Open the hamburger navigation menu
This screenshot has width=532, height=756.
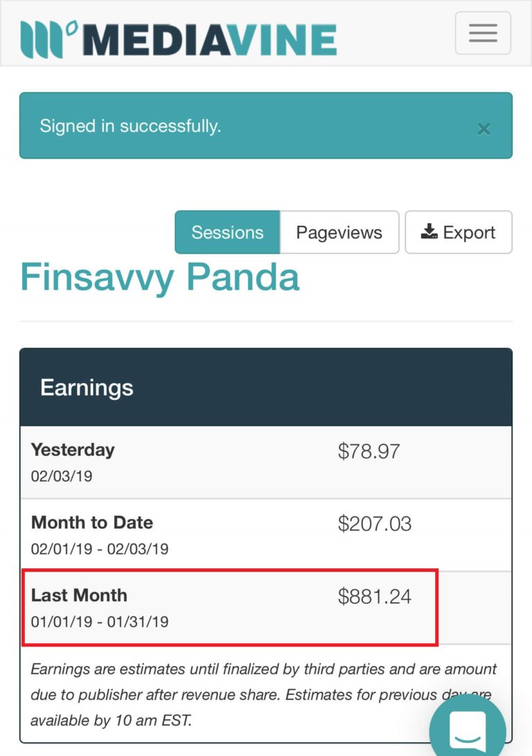483,33
